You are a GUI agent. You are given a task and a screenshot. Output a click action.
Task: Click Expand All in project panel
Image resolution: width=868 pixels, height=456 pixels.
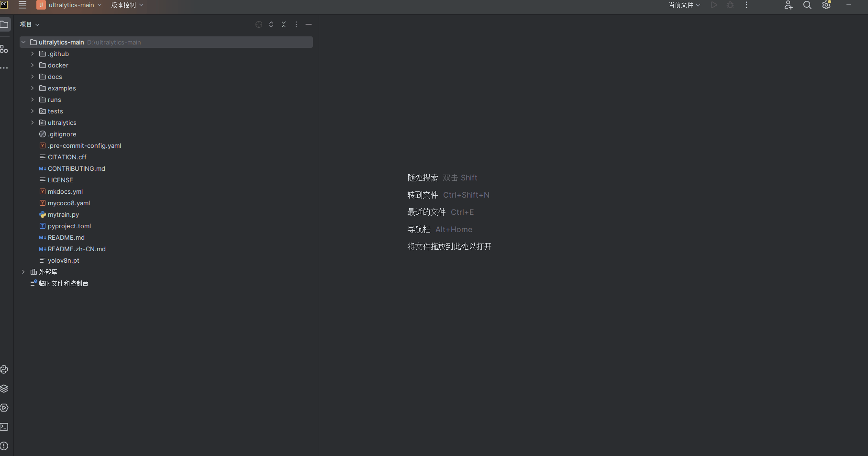[x=271, y=24]
